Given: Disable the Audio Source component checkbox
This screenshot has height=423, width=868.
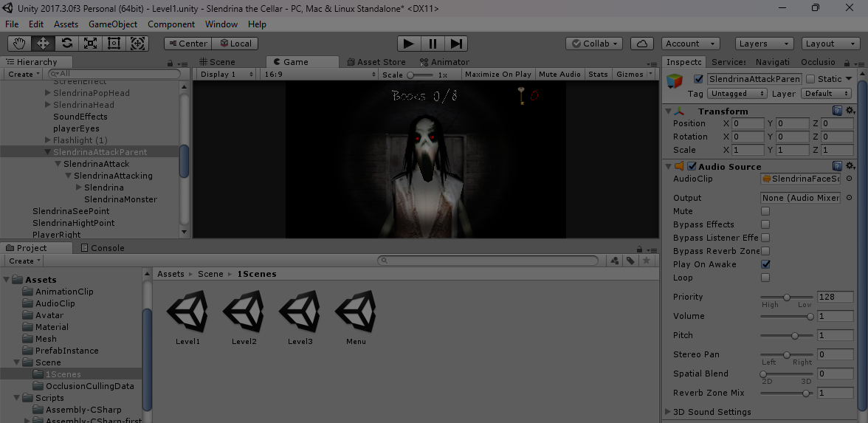Looking at the screenshot, I should (x=692, y=166).
